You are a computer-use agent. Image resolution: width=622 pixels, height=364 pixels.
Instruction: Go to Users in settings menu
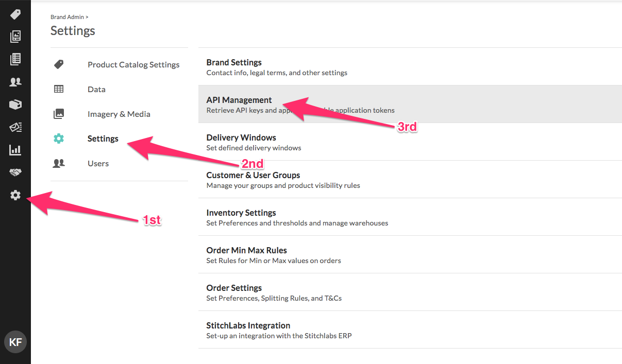98,163
